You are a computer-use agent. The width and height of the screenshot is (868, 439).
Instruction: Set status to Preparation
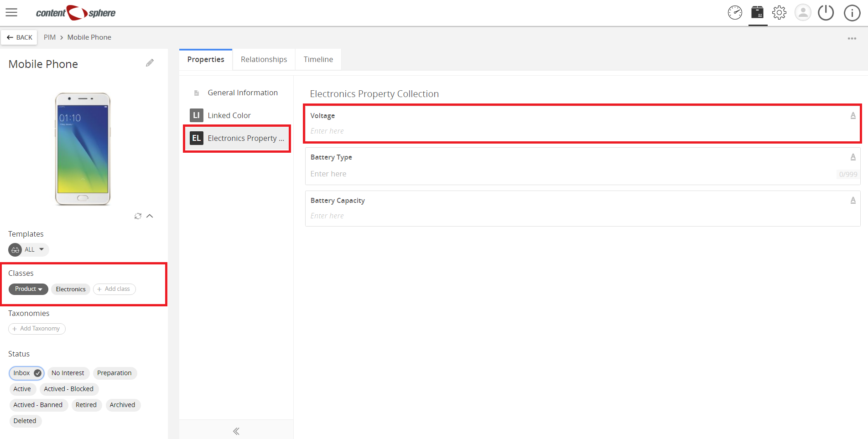[x=114, y=373]
